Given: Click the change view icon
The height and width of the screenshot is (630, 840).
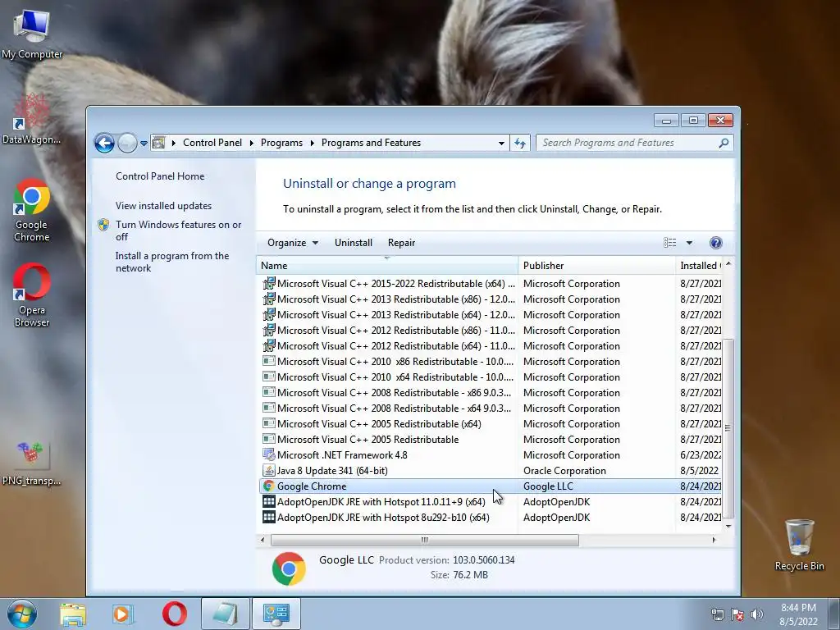Looking at the screenshot, I should [669, 243].
